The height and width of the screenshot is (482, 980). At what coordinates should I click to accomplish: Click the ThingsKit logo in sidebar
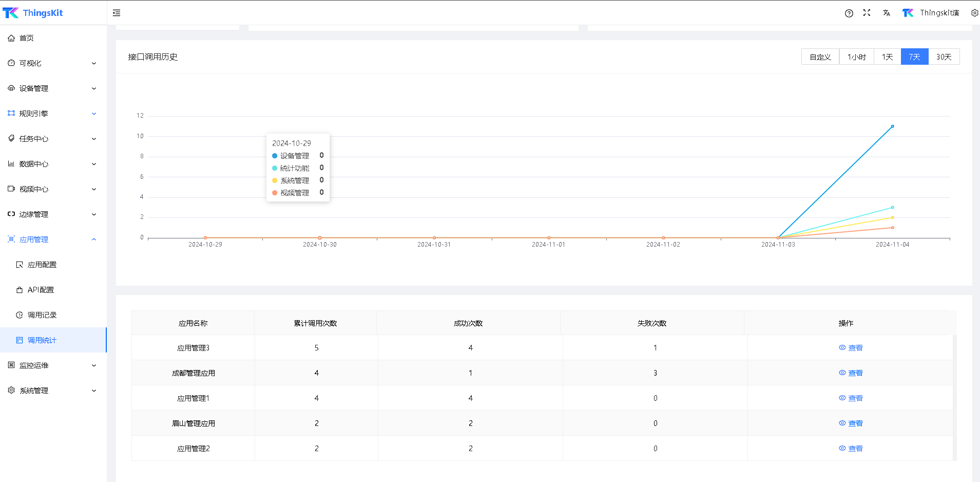tap(33, 13)
